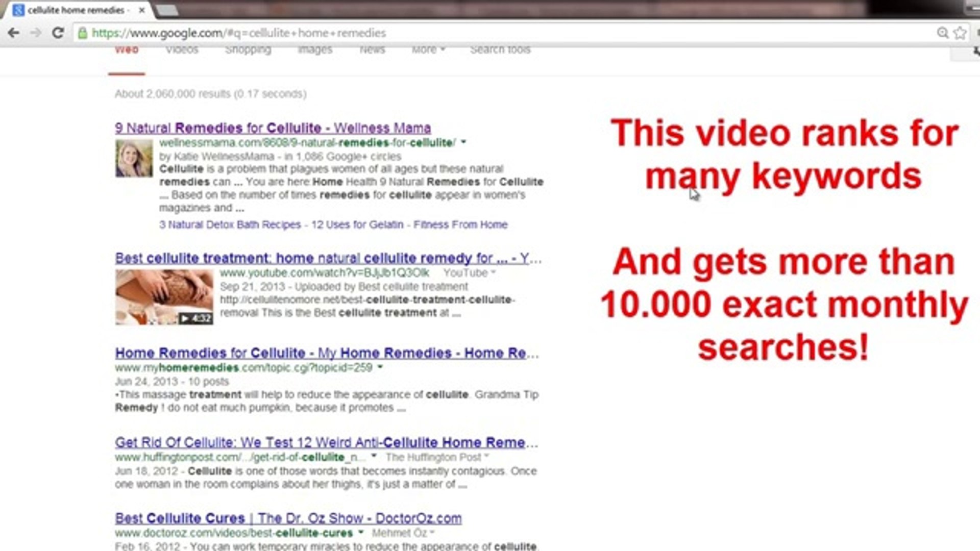
Task: Click the browser forward arrow
Action: [x=36, y=33]
